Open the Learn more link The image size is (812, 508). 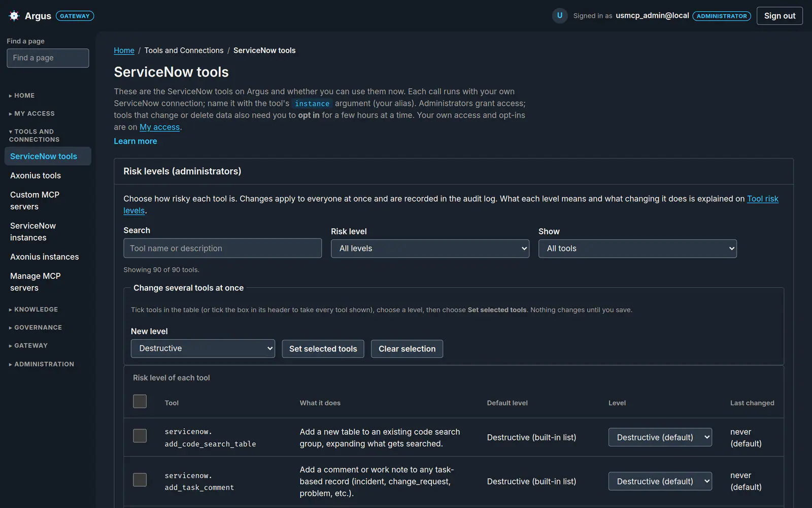(x=136, y=141)
